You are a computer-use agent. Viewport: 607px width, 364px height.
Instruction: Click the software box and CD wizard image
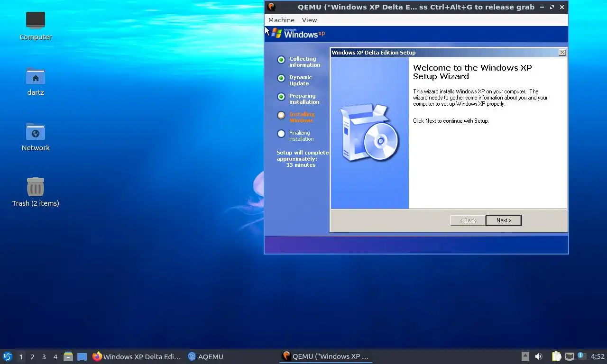click(x=369, y=133)
